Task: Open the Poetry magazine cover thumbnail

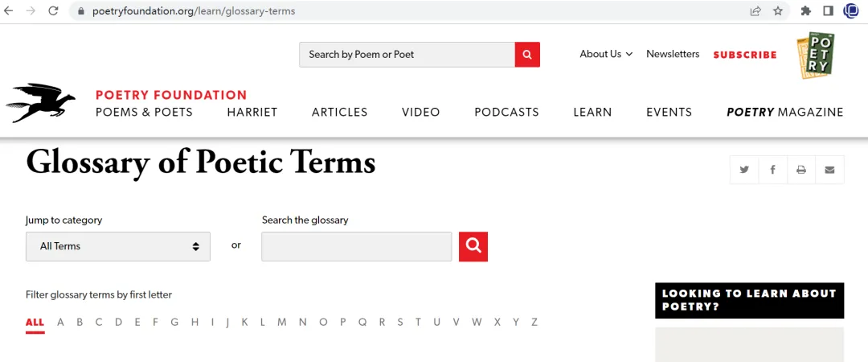Action: [x=816, y=55]
